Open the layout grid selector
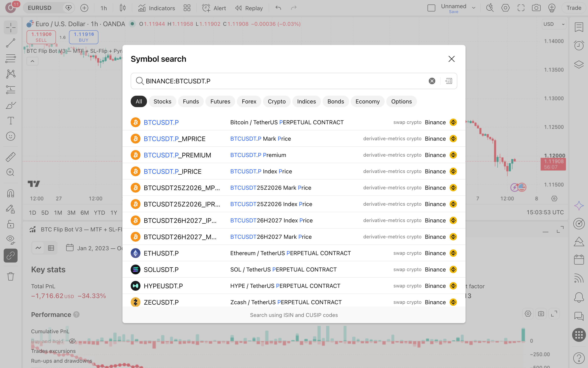 click(x=187, y=8)
